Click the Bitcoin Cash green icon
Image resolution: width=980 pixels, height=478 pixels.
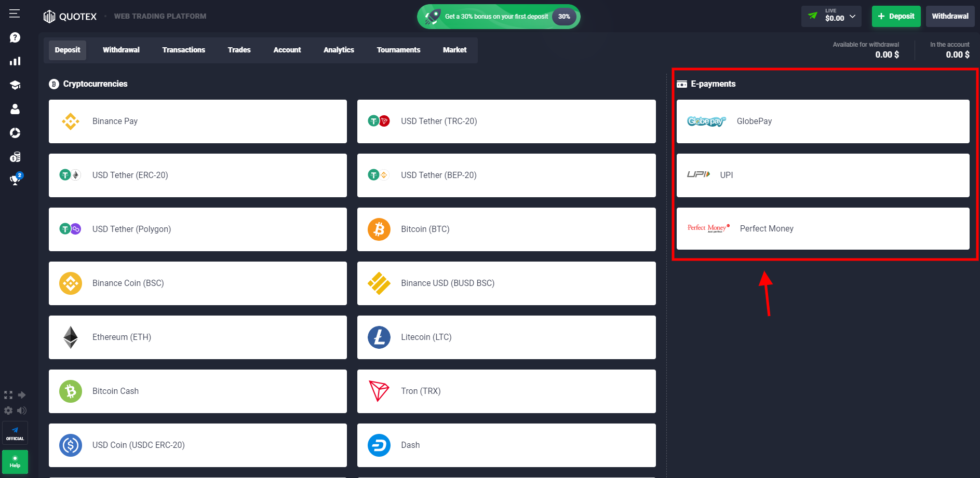pyautogui.click(x=71, y=391)
